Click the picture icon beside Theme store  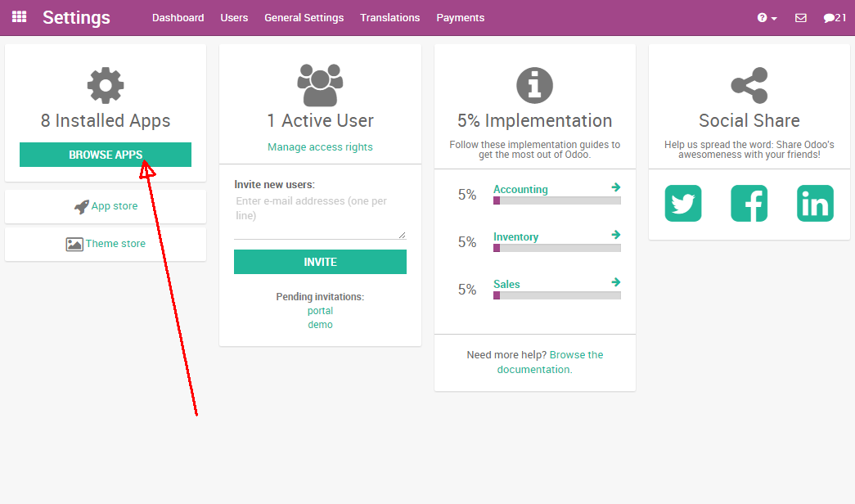74,244
